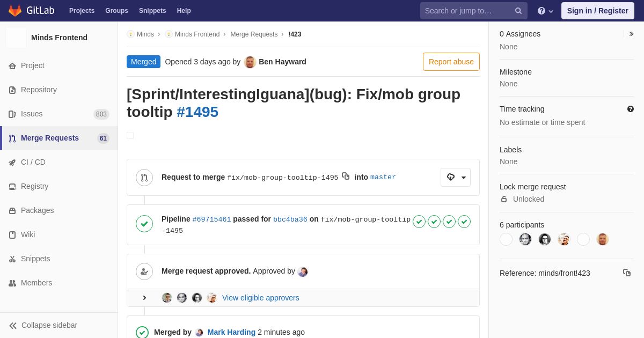The width and height of the screenshot is (644, 338).
Task: Open the Time tracking help icon
Action: click(x=631, y=109)
